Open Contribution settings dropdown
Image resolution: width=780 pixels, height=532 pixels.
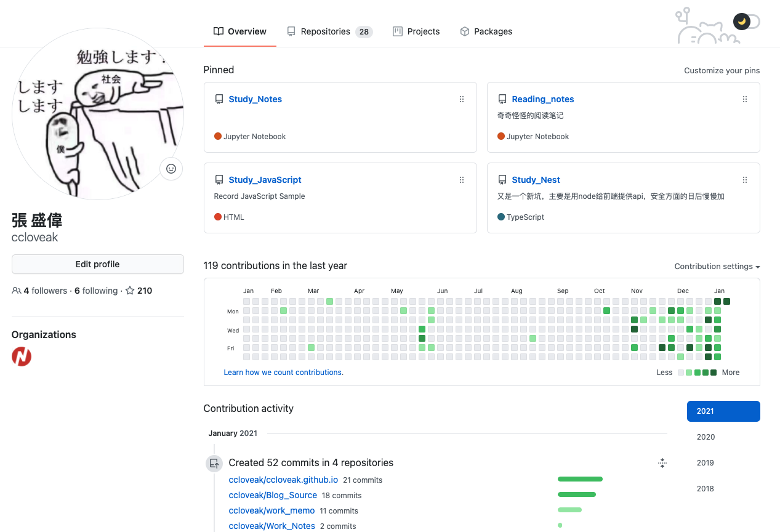[717, 267]
